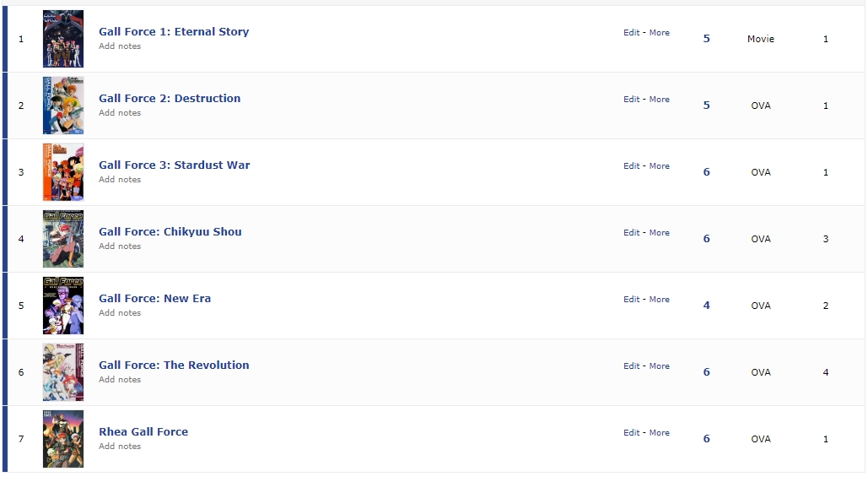The height and width of the screenshot is (482, 868).
Task: Open Gall Force 1: Eternal Story cover thumbnail
Action: coord(63,39)
